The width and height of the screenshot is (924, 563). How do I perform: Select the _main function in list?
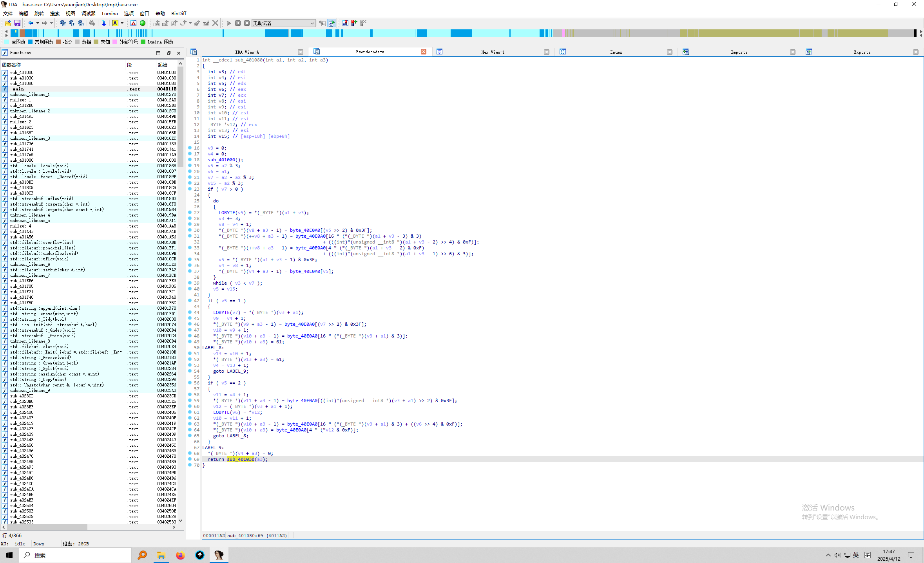pos(17,89)
